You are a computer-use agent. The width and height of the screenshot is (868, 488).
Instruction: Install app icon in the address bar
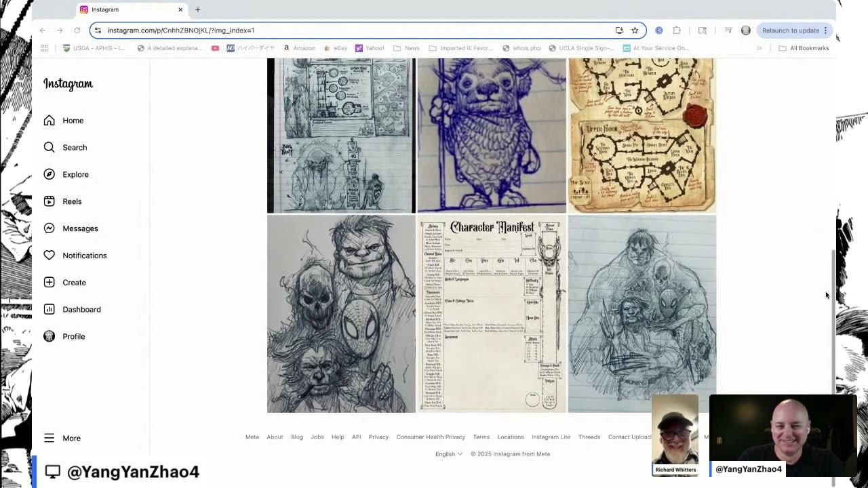(x=619, y=30)
